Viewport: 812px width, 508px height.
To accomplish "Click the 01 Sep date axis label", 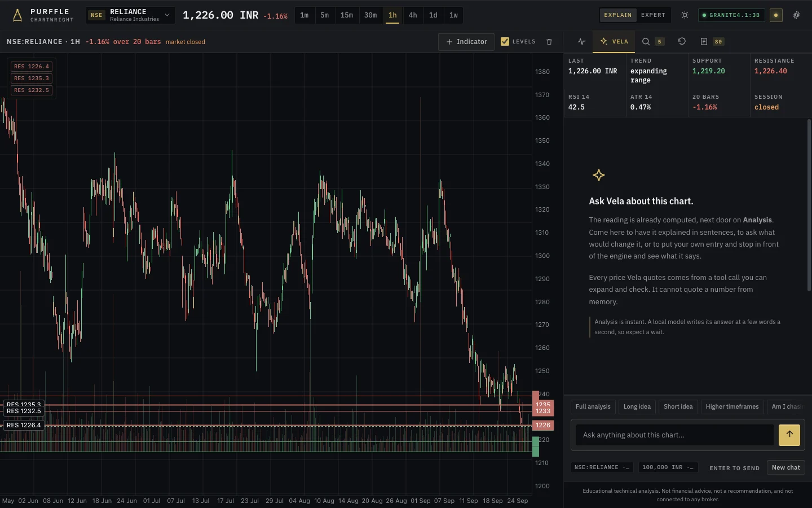I will coord(421,501).
